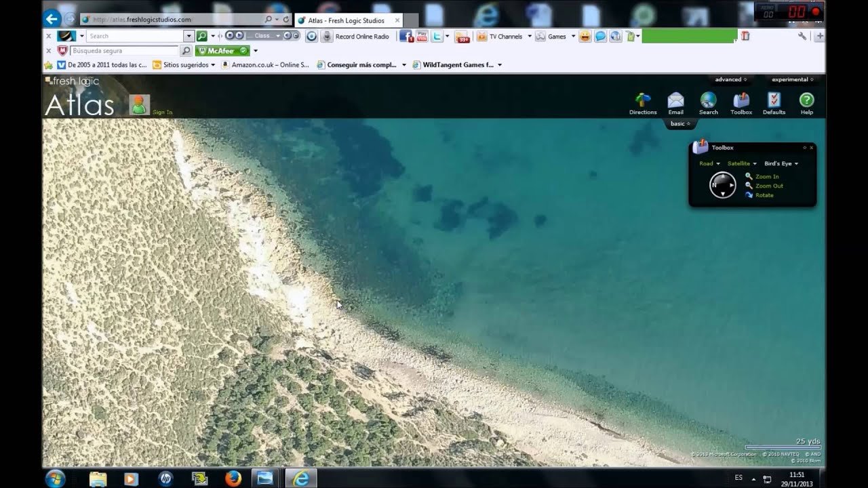This screenshot has height=488, width=868.
Task: Open the Atlas Help icon
Action: coord(806,101)
